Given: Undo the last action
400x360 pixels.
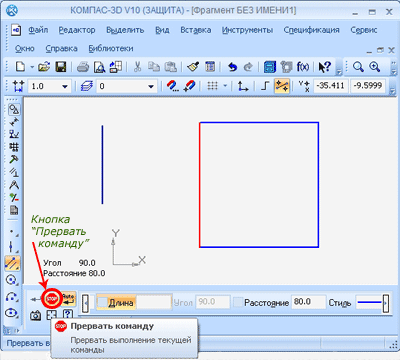Looking at the screenshot, I should (232, 67).
